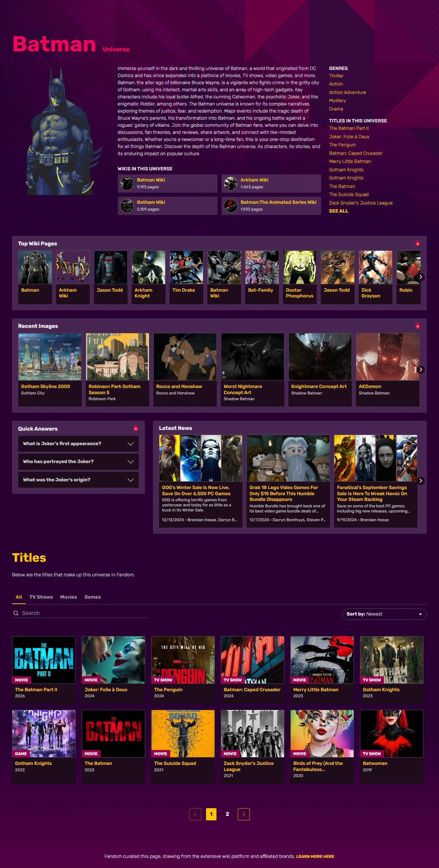This screenshot has height=868, width=439.
Task: Open the Batman Wiki round avatar icon
Action: click(x=127, y=184)
